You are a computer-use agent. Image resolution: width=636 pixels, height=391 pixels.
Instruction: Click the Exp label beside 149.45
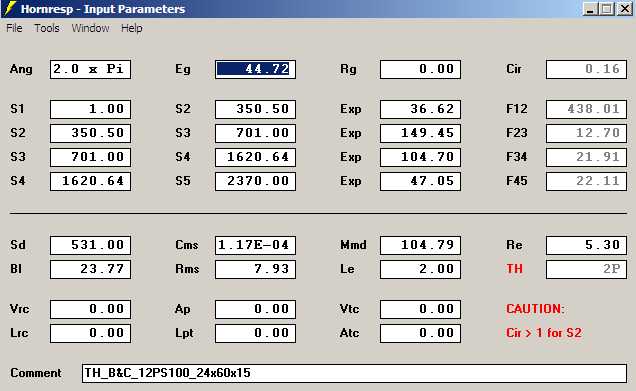pyautogui.click(x=350, y=133)
